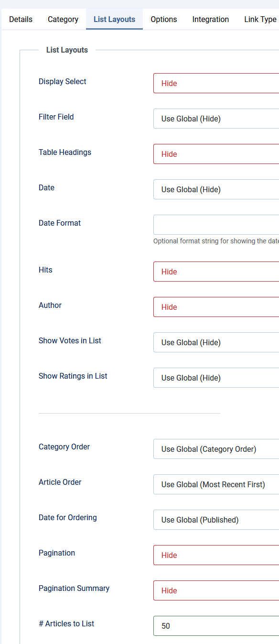Change the Pagination setting
The image size is (279, 644).
click(215, 555)
